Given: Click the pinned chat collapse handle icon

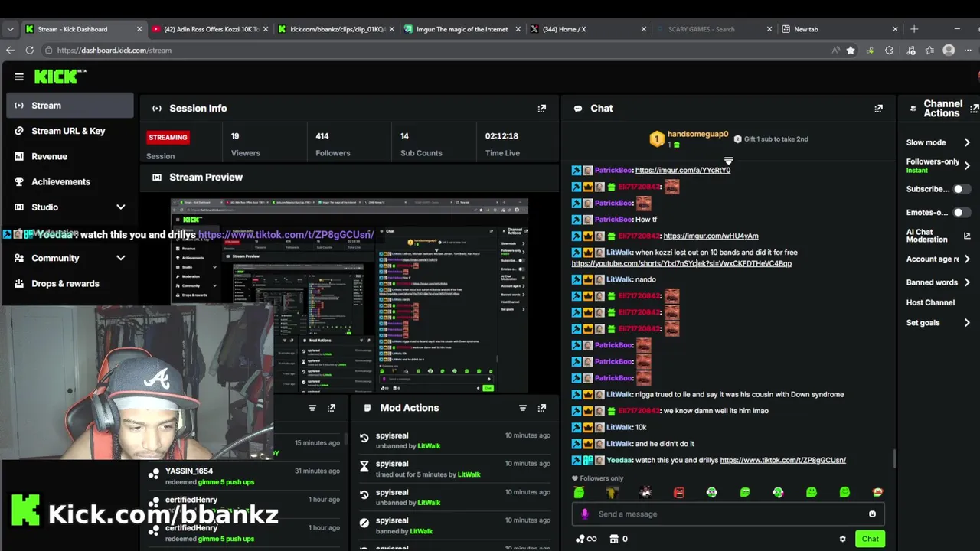Looking at the screenshot, I should (x=728, y=161).
